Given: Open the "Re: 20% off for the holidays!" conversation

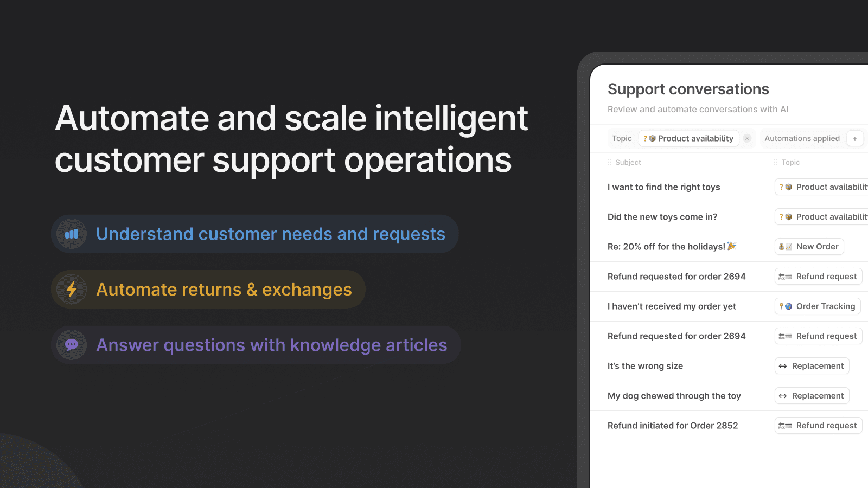Looking at the screenshot, I should 672,246.
